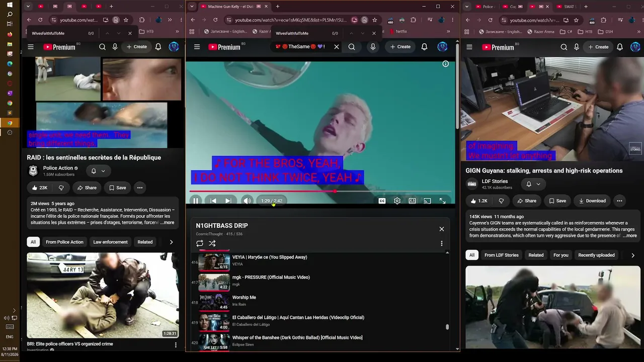The width and height of the screenshot is (644, 362).
Task: Show more filter chips in left window
Action: (x=171, y=242)
